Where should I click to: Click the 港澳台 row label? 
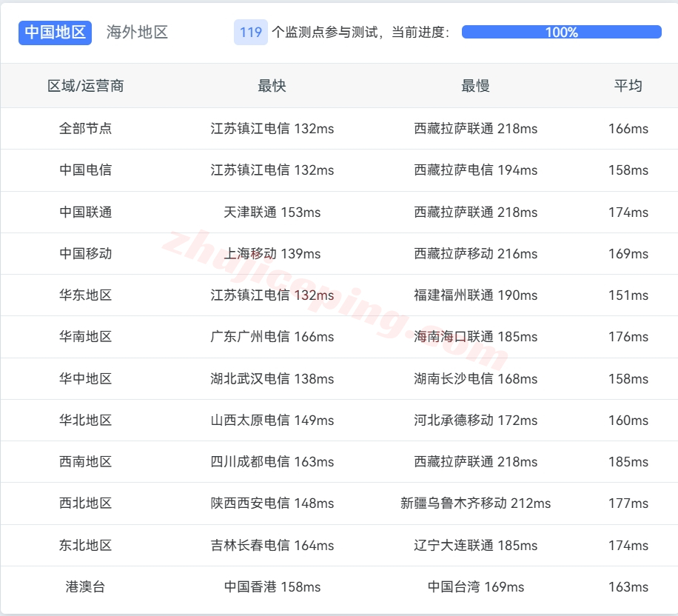86,586
